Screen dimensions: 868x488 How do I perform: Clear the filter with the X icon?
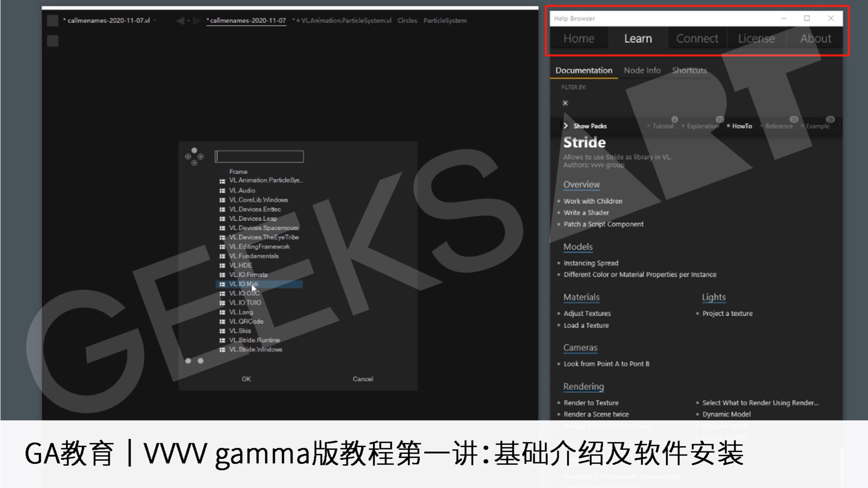565,103
